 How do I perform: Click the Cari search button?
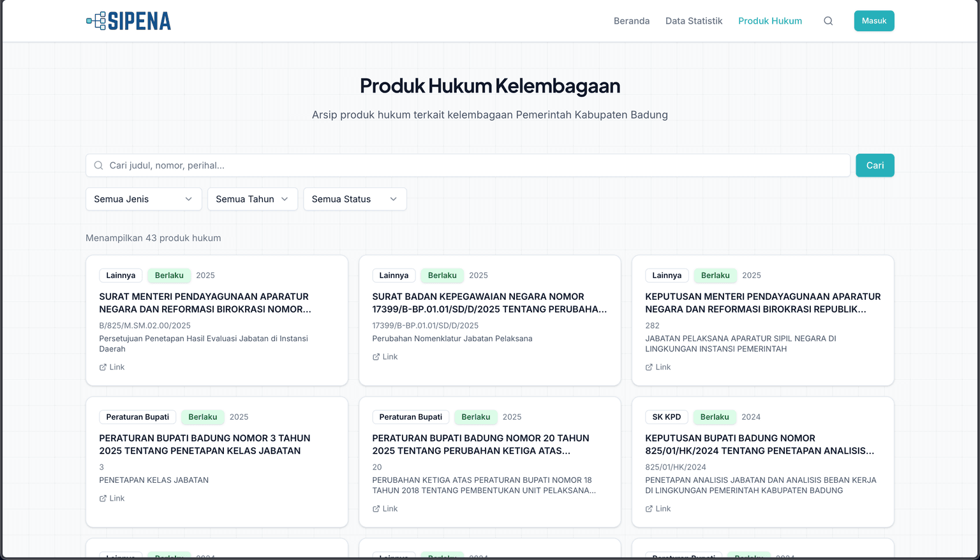point(874,165)
